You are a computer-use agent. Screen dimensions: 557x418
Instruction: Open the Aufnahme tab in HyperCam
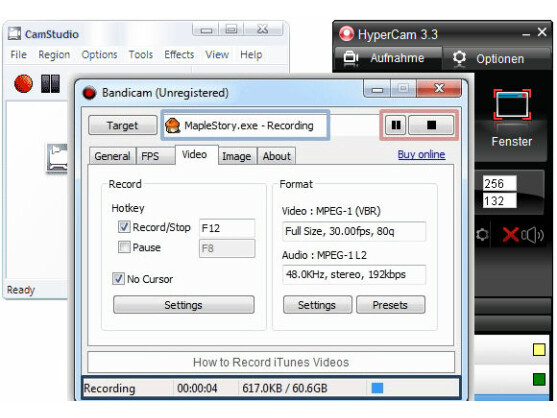[388, 58]
